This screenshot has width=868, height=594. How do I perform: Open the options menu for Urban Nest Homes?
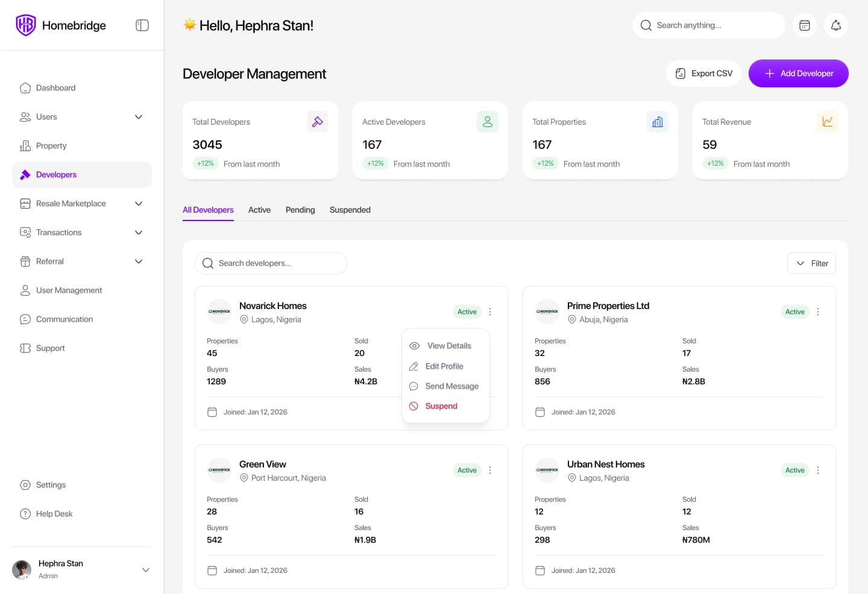(x=818, y=470)
